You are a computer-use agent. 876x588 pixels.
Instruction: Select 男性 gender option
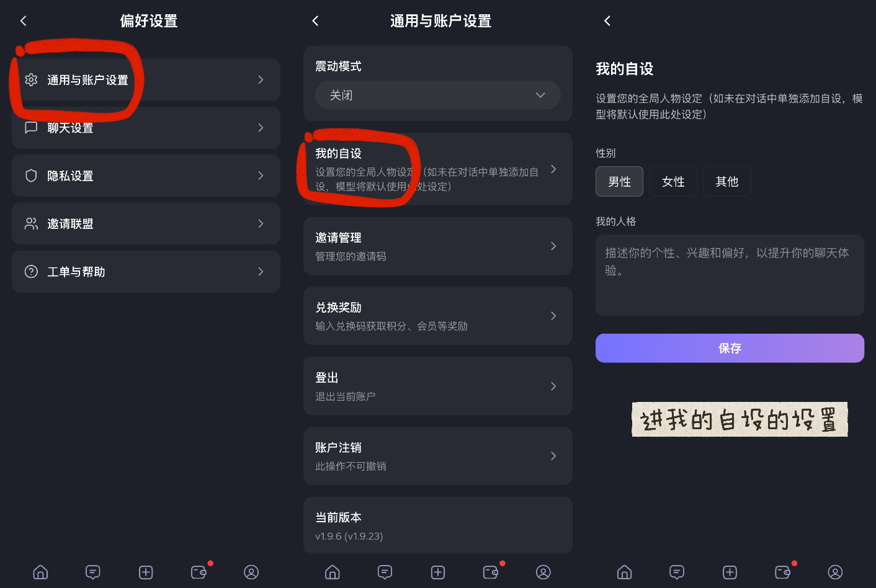619,182
